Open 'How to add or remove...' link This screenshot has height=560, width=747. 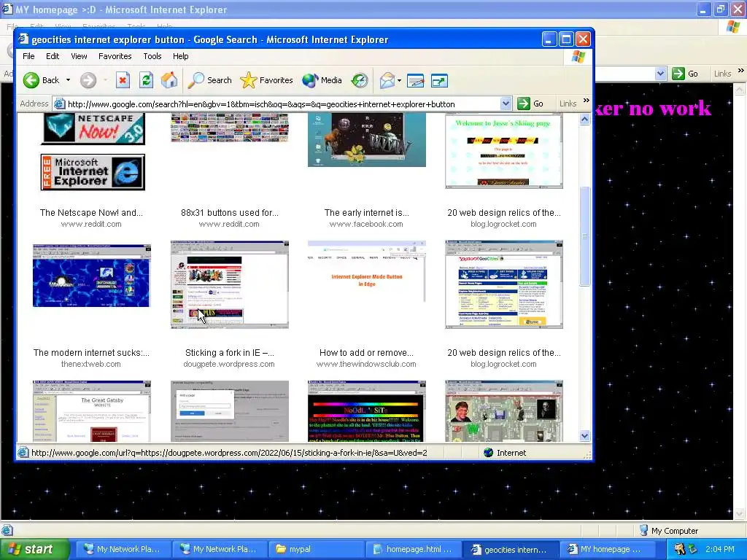(x=366, y=353)
